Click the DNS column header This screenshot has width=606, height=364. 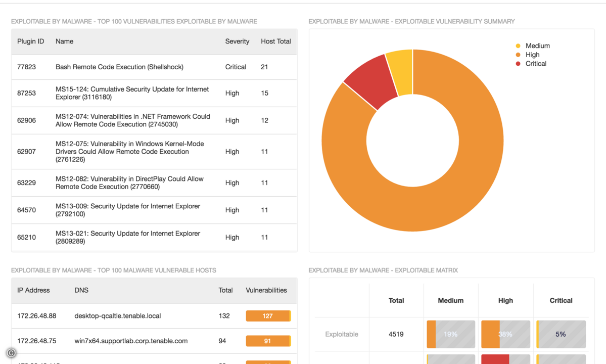81,290
